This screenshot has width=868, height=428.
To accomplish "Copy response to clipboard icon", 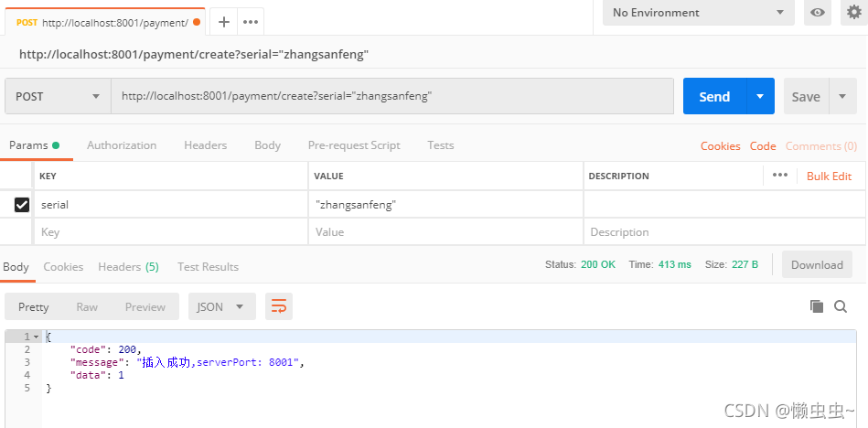I will point(817,306).
